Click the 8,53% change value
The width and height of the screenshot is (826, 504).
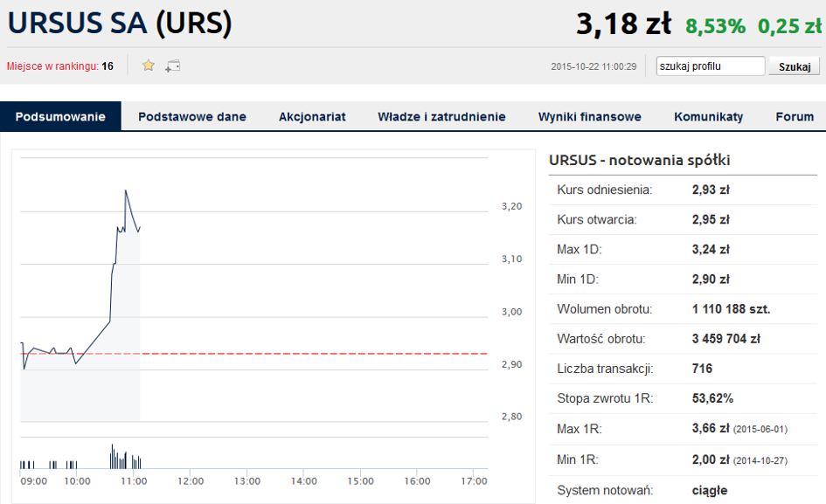pyautogui.click(x=715, y=26)
